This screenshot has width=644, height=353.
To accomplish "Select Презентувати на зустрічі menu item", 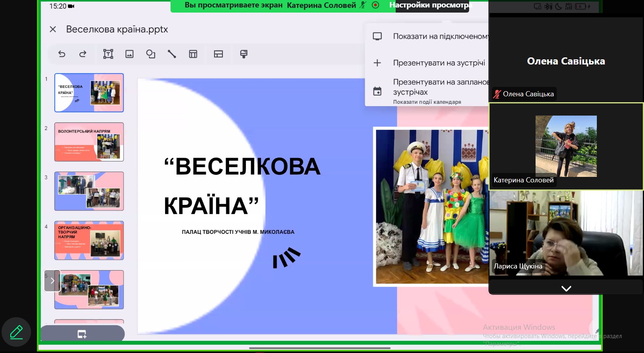I will tap(439, 63).
